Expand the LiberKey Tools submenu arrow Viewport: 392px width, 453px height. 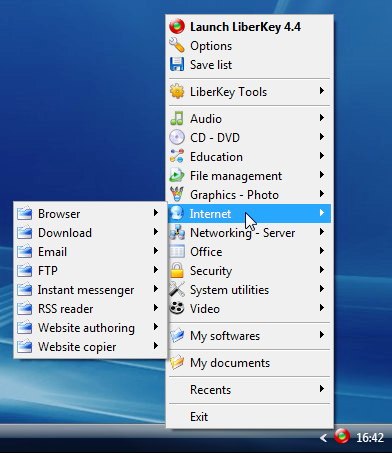[x=321, y=91]
